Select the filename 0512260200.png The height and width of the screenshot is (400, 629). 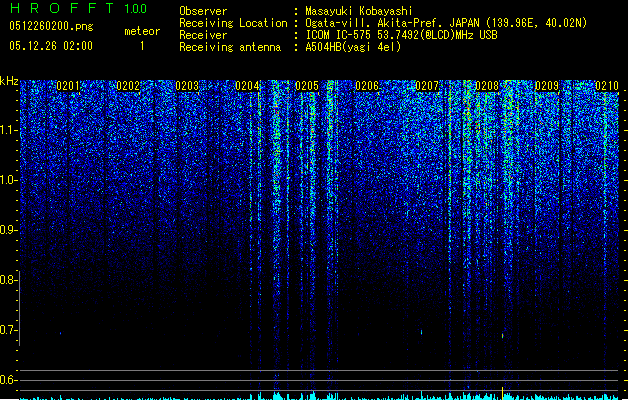click(x=51, y=26)
